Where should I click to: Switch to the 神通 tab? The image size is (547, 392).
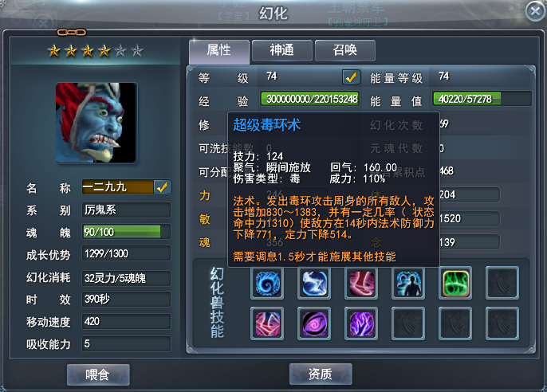[282, 50]
